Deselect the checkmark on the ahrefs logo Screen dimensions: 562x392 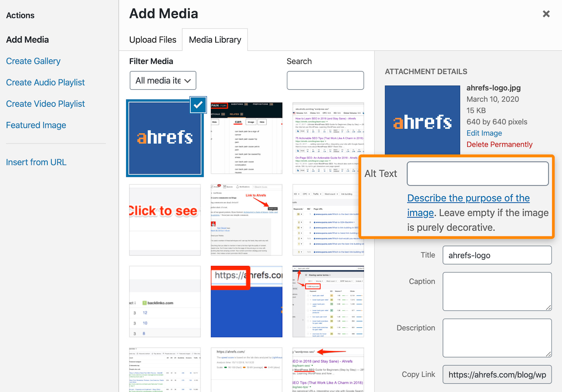pyautogui.click(x=198, y=105)
